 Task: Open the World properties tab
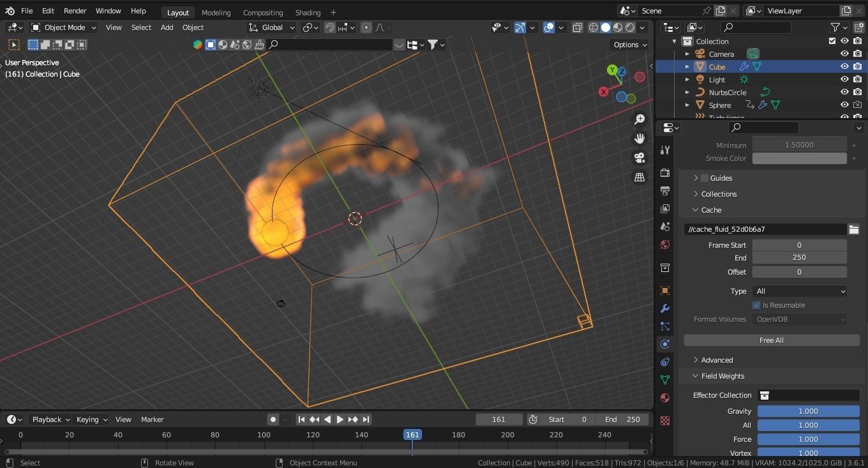[664, 245]
